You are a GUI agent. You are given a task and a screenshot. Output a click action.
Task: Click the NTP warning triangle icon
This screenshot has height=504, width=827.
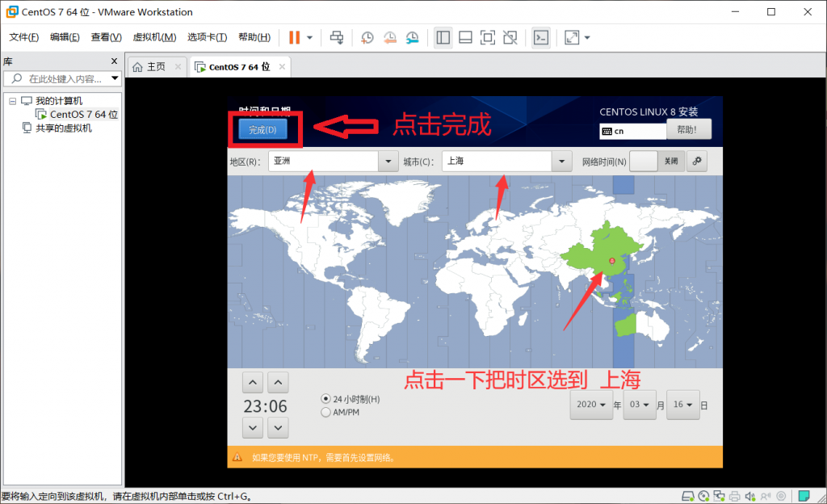(237, 457)
